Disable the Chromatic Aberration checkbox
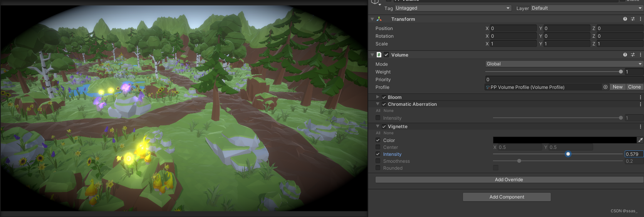 tap(384, 104)
